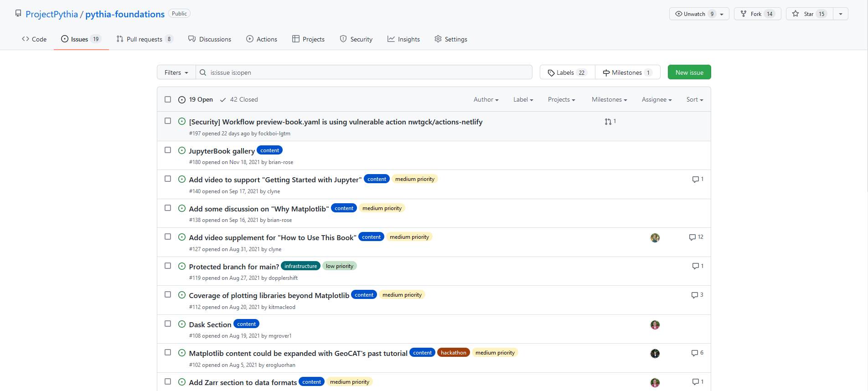Toggle the select-all issues checkbox
The height and width of the screenshot is (391, 868).
click(x=168, y=99)
